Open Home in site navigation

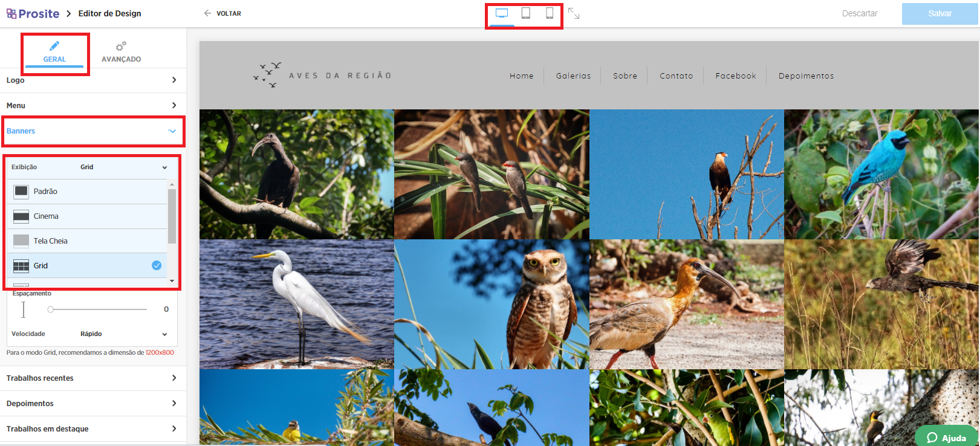tap(522, 76)
